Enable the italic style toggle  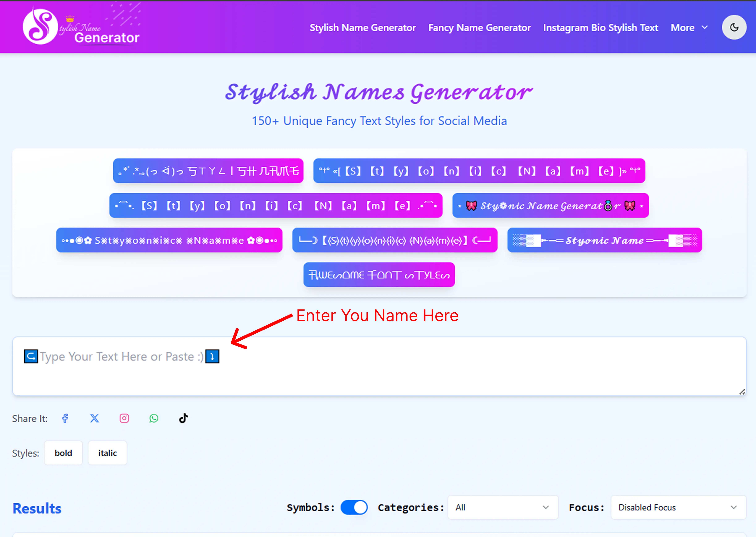pyautogui.click(x=107, y=453)
